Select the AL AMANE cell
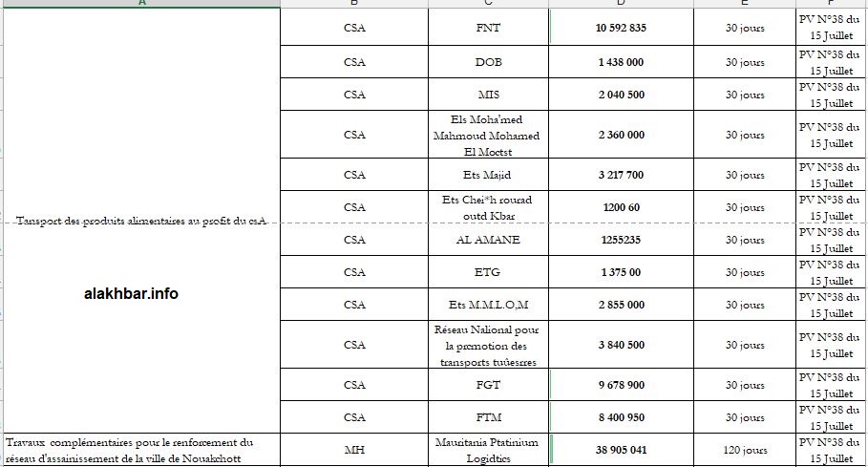Screen dimensions: 868x467 click(488, 240)
